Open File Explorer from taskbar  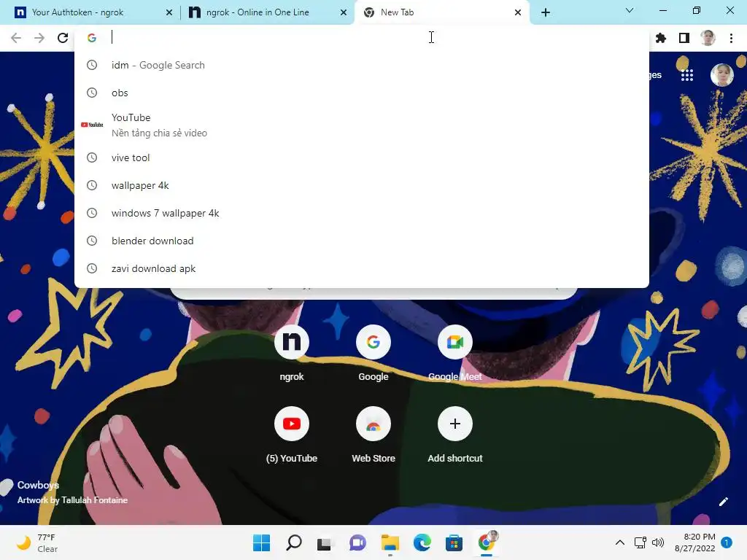point(390,542)
